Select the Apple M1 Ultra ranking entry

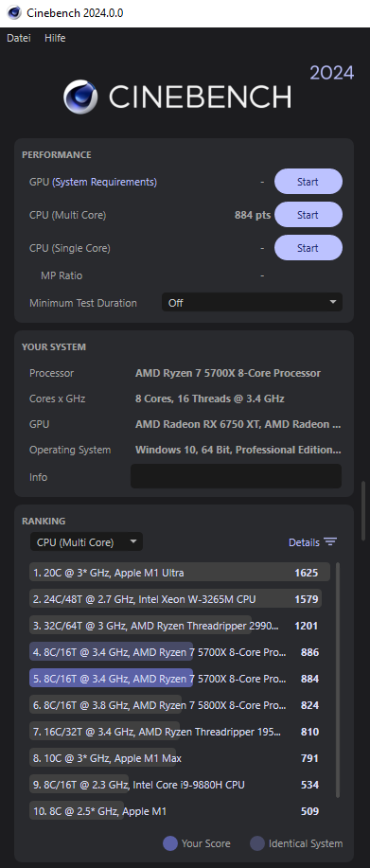180,573
